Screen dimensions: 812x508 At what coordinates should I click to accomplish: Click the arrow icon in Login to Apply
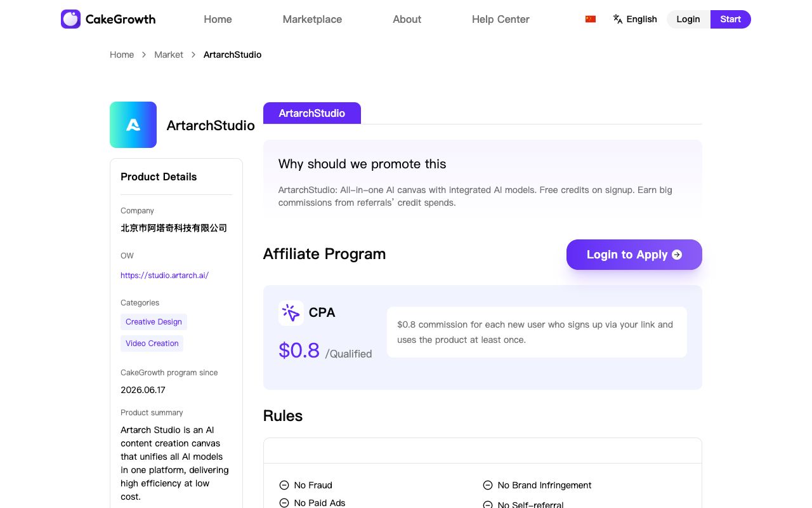677,255
